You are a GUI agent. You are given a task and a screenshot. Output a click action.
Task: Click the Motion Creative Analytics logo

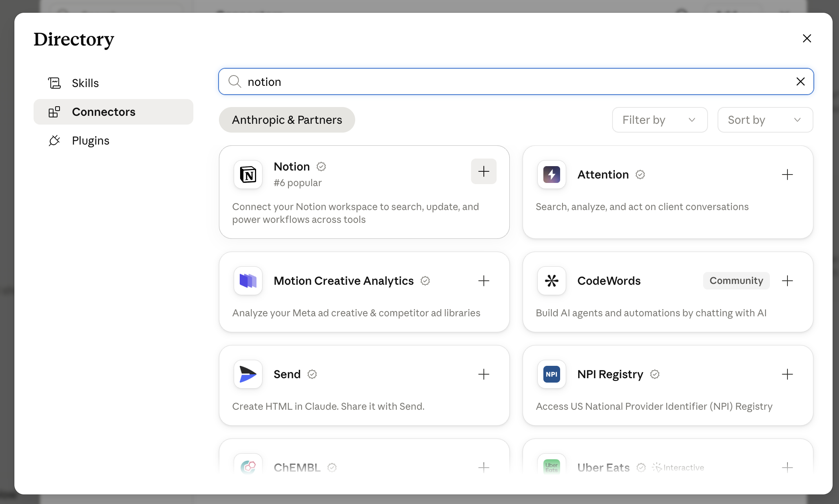coord(248,281)
